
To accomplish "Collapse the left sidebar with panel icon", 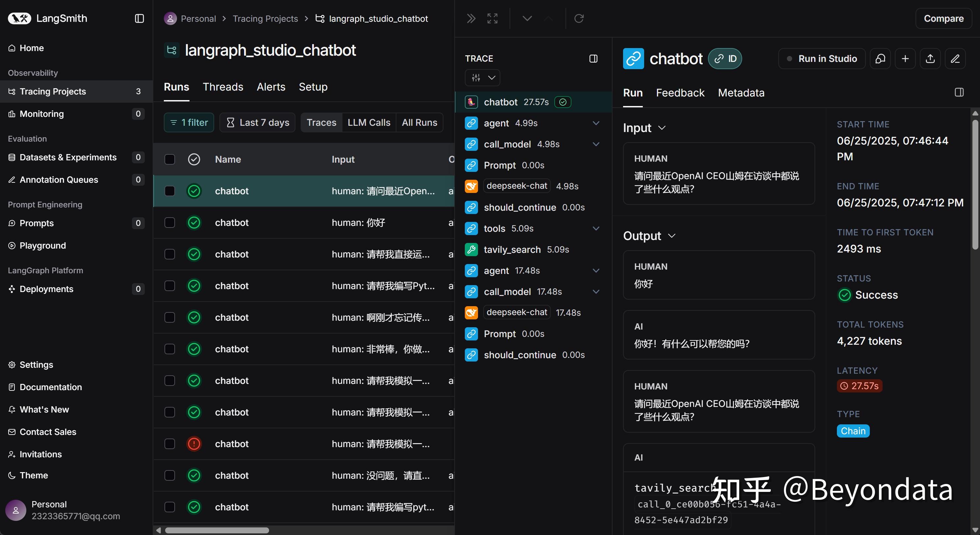I will pos(139,18).
